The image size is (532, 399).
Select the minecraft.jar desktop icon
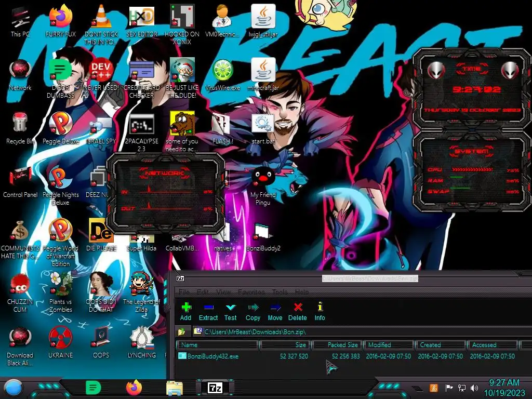click(263, 75)
